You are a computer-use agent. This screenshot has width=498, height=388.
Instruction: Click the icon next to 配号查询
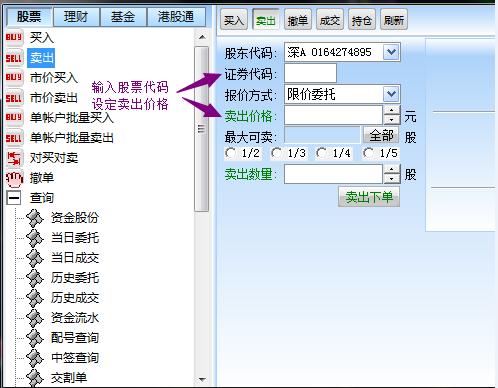35,338
